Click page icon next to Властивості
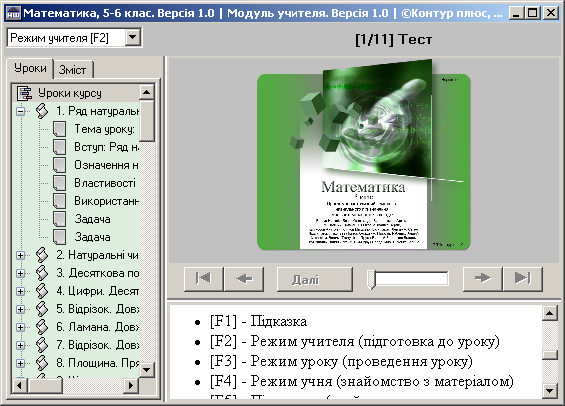 (x=59, y=183)
